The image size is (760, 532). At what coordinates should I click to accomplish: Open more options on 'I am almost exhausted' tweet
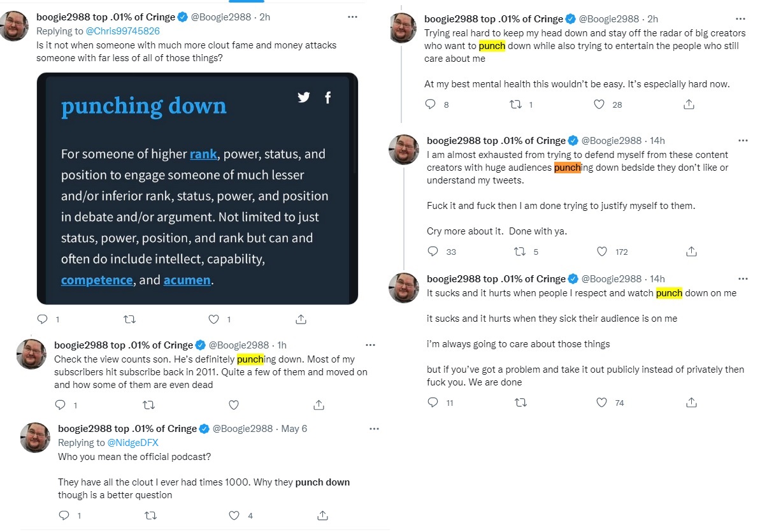[x=743, y=141]
